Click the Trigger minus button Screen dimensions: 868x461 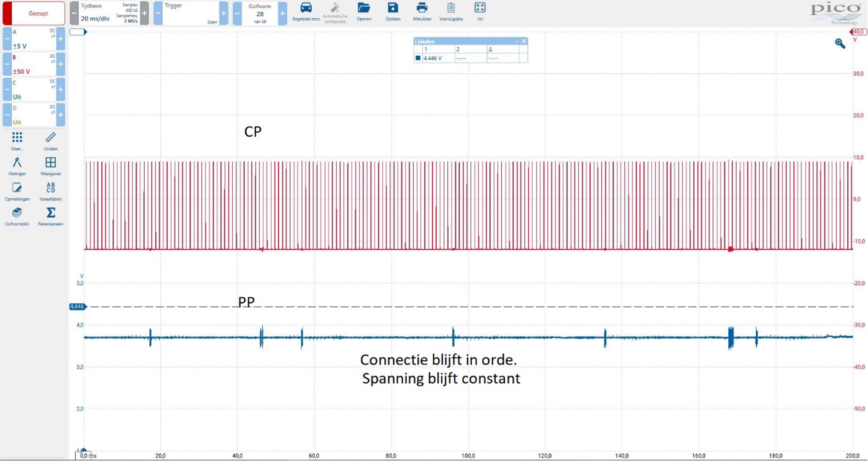[158, 14]
